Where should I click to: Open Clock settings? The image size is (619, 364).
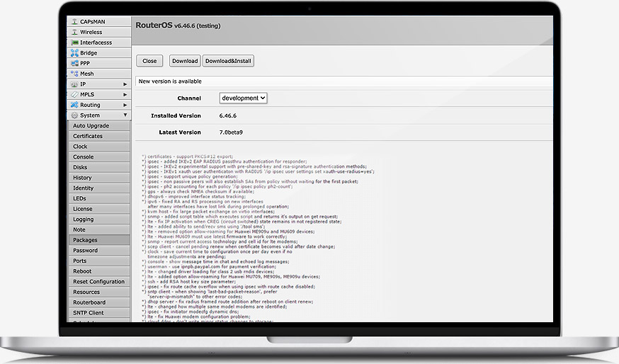pos(99,147)
